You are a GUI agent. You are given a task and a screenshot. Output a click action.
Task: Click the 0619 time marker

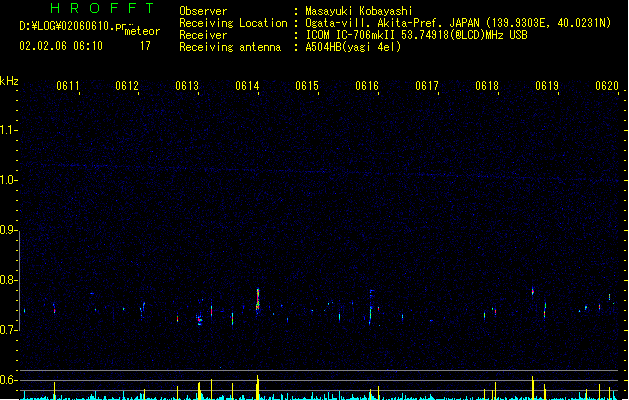click(547, 86)
